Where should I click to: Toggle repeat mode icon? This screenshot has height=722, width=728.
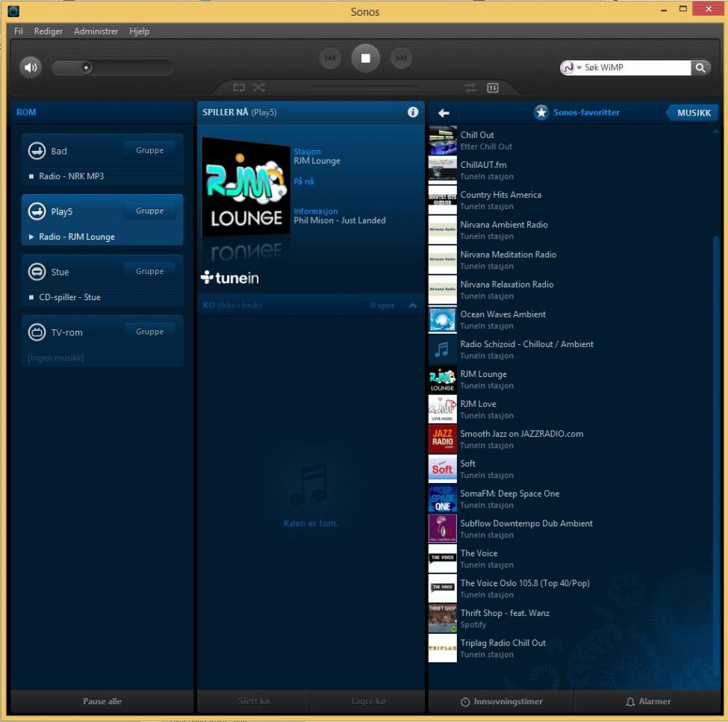(x=239, y=87)
